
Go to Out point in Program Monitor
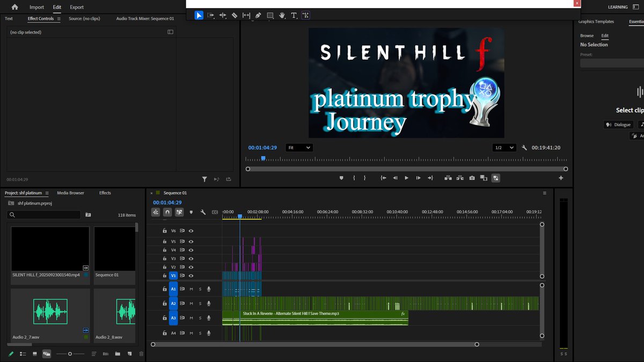(430, 178)
